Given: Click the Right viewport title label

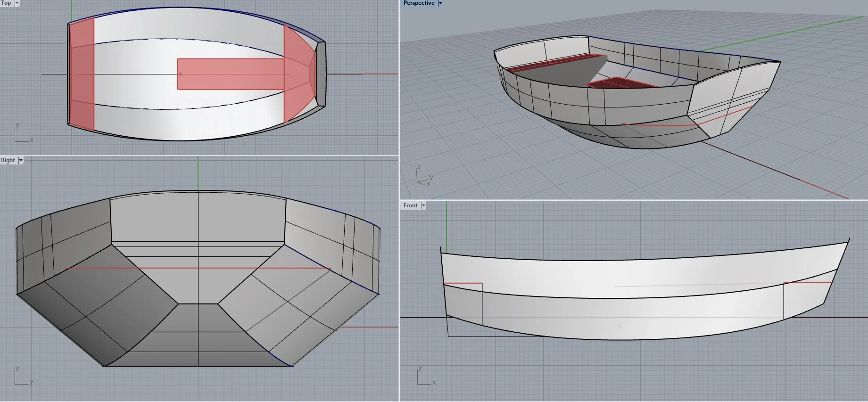Looking at the screenshot, I should (8, 160).
